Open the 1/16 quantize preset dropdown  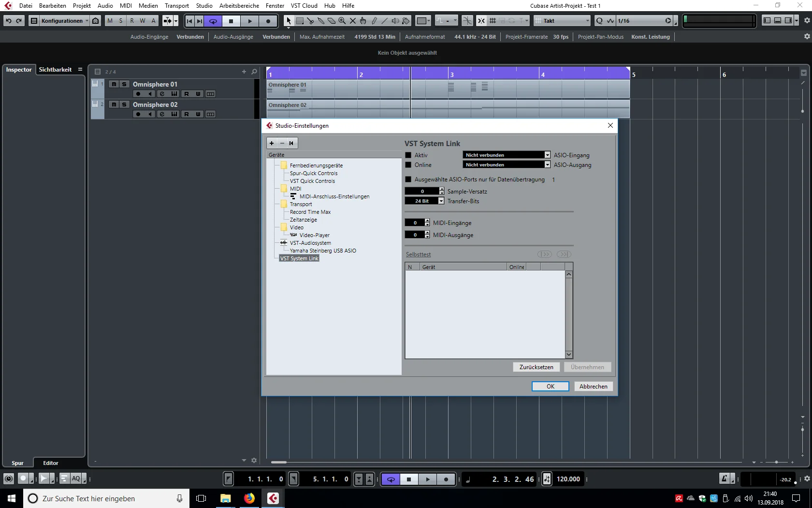click(645, 21)
